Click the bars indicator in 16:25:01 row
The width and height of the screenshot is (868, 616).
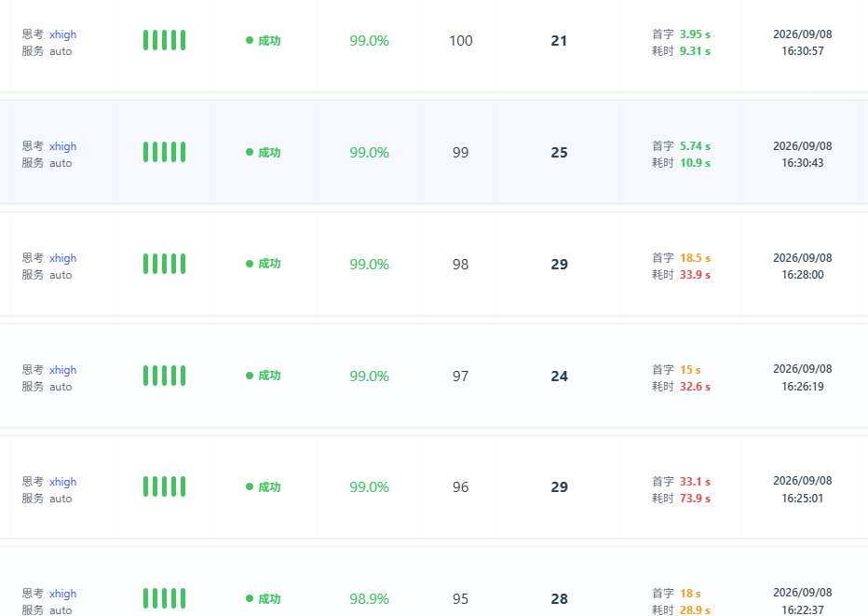(x=165, y=486)
